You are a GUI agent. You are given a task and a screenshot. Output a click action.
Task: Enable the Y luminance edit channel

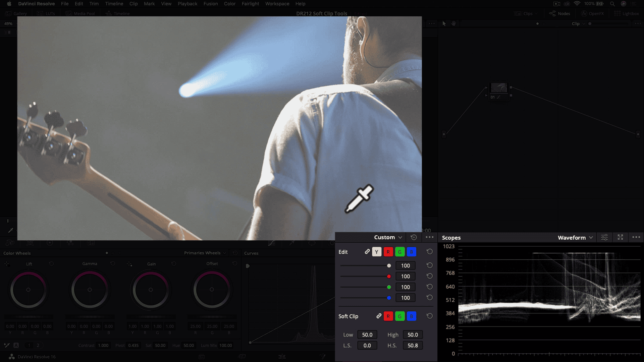click(377, 252)
